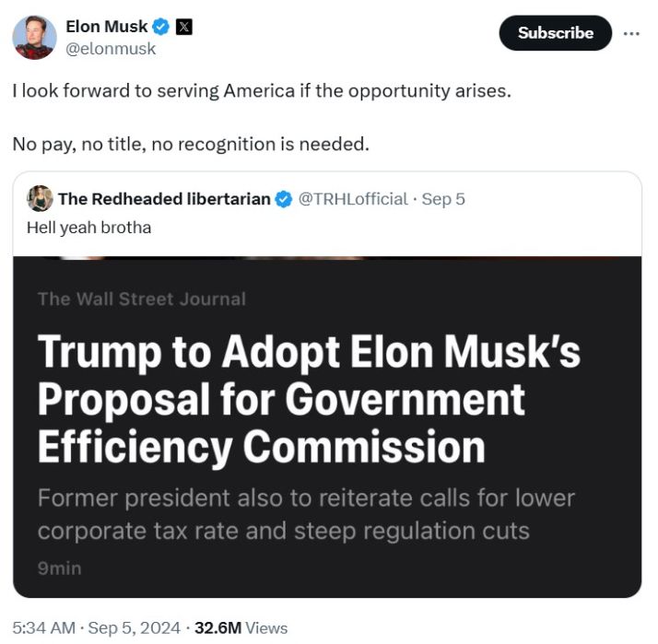Click the Elon Musk display name
This screenshot has height=644, width=658.
point(107,27)
